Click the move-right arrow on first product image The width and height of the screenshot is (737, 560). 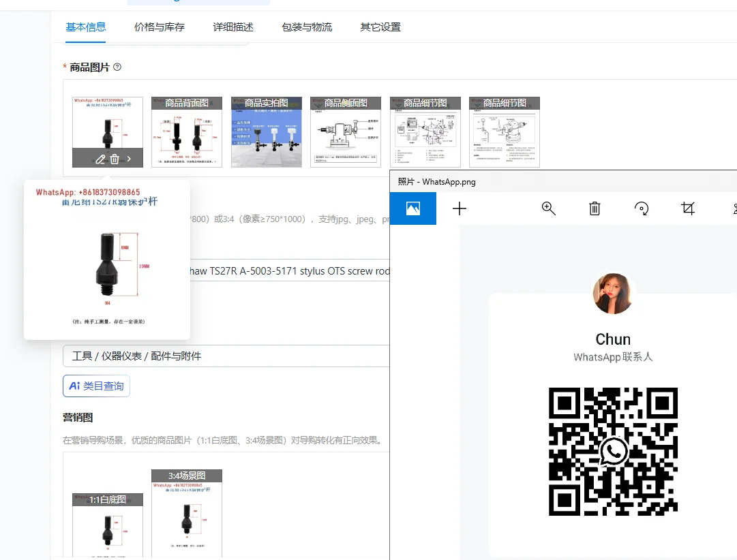click(130, 159)
